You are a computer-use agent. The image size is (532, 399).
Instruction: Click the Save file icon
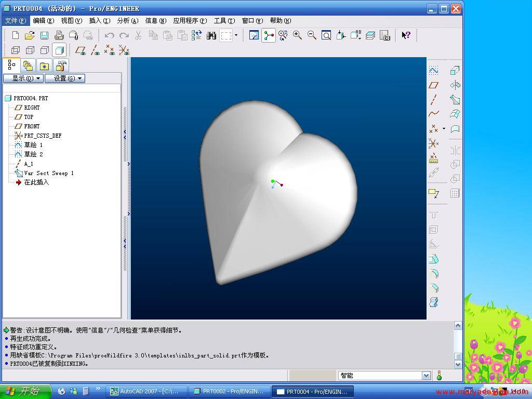coord(44,35)
